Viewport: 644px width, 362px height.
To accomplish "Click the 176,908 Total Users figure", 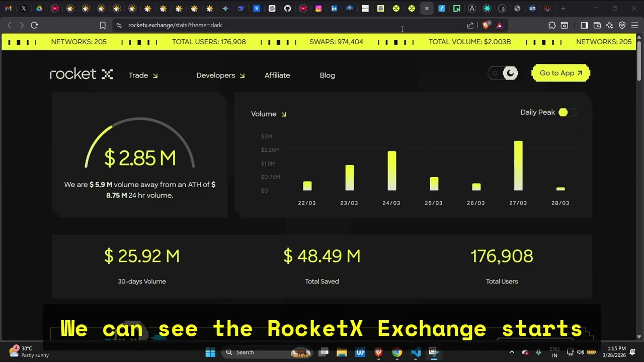I will [x=502, y=256].
